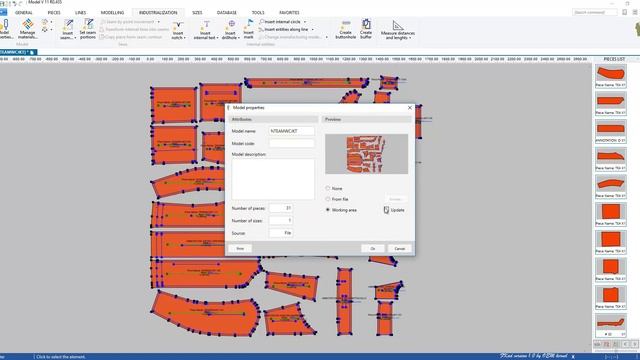Expand the Insert internal text dropdown arrow
640x360 pixels.
(217, 38)
